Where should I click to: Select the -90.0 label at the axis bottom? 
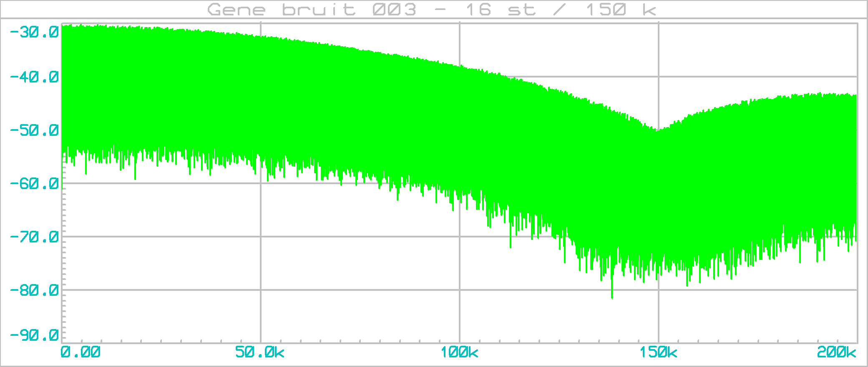click(33, 335)
